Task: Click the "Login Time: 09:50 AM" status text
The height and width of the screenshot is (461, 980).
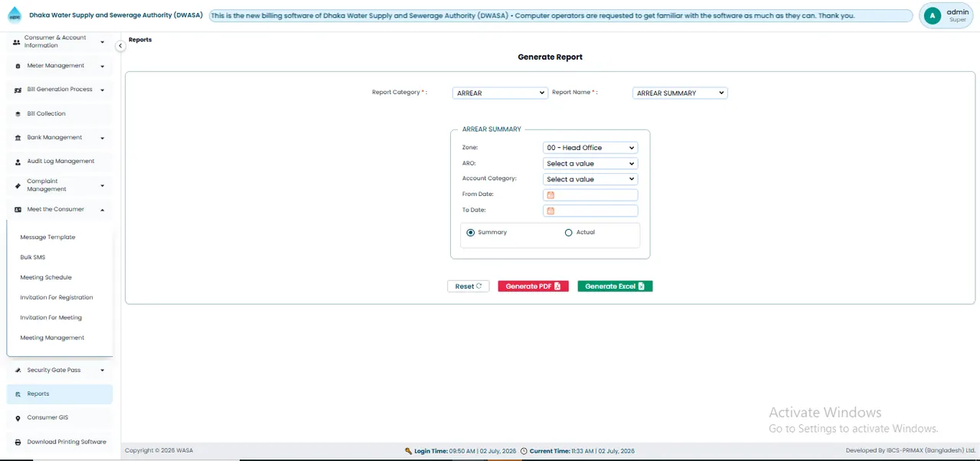Action: coord(464,451)
